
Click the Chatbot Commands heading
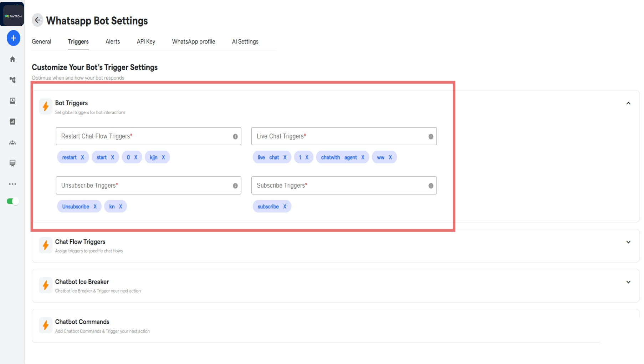point(82,322)
